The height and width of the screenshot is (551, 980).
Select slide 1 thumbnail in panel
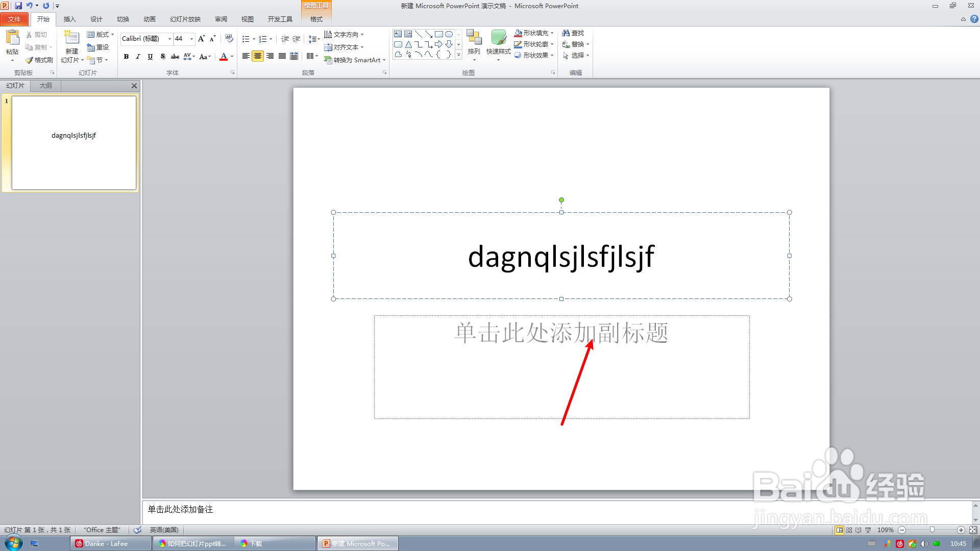point(74,143)
